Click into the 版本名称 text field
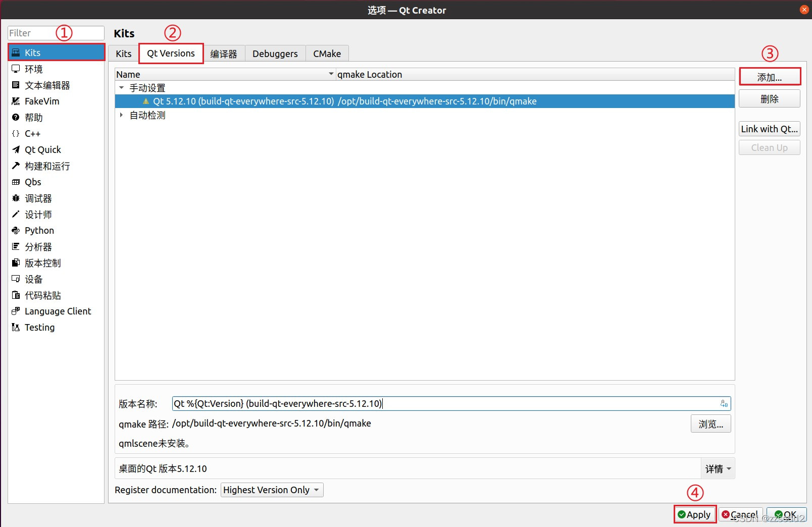This screenshot has height=527, width=812. [x=451, y=403]
